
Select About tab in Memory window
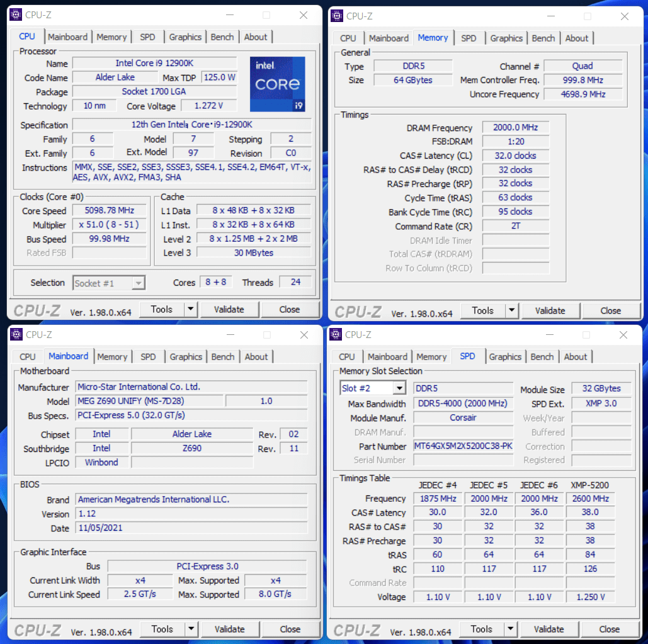click(576, 38)
